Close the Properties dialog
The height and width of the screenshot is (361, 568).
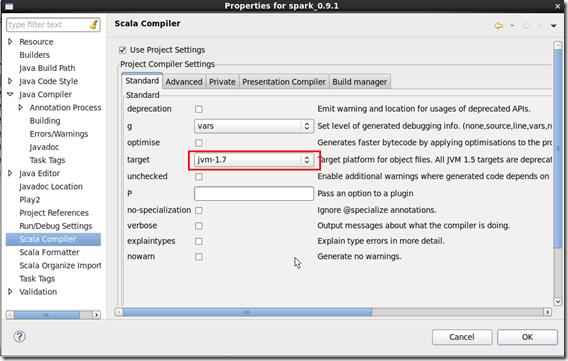point(557,6)
